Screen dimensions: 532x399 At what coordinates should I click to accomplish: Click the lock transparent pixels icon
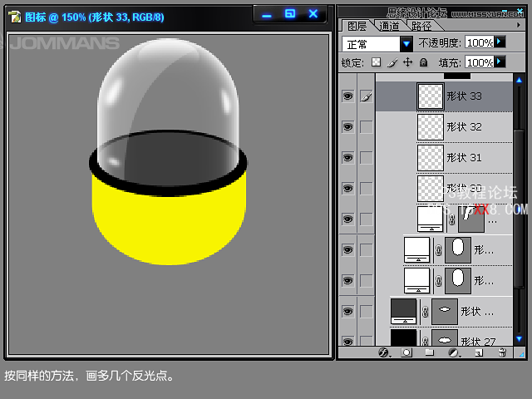click(x=377, y=62)
